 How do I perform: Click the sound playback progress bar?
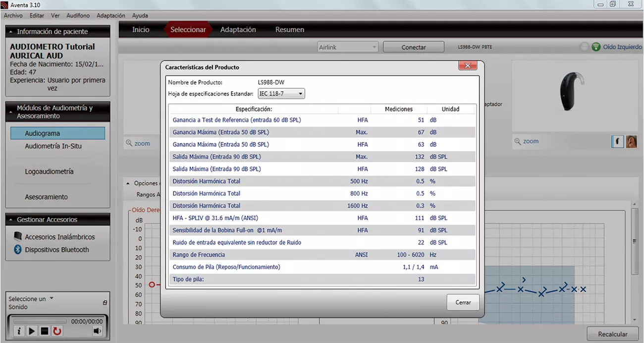click(39, 321)
